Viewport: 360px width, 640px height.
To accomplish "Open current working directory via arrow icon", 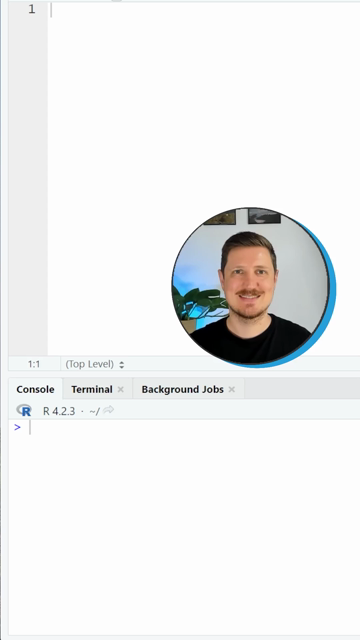I will (108, 410).
